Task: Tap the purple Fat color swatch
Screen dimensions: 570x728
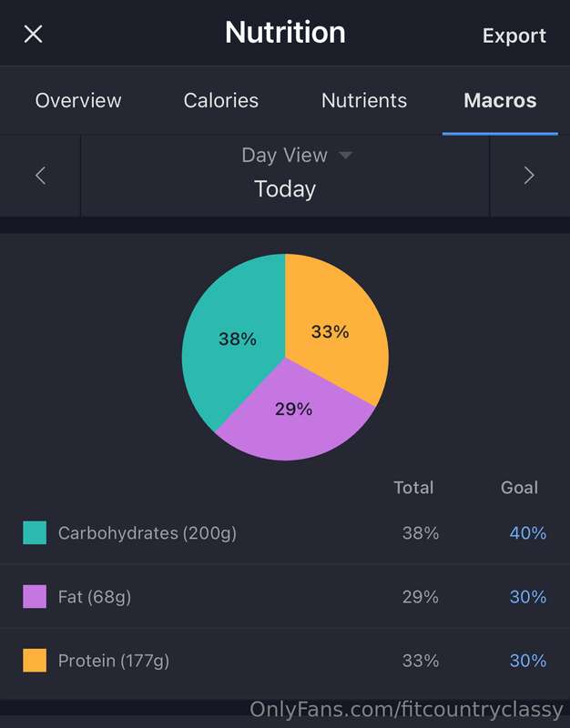Action: pyautogui.click(x=35, y=597)
